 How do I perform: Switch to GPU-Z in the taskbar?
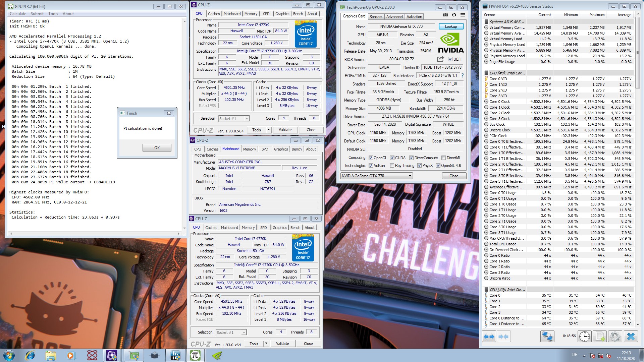pos(134,355)
